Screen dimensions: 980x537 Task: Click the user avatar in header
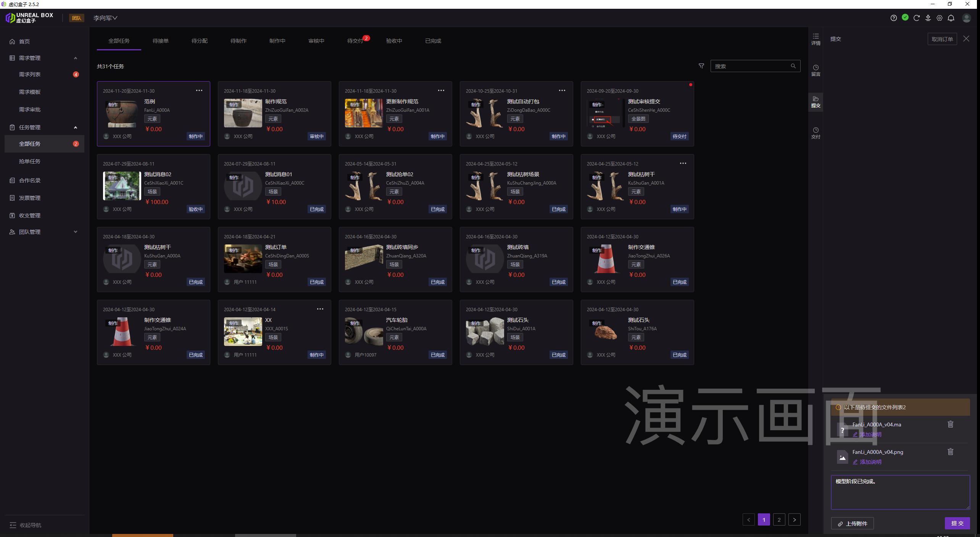pos(967,18)
